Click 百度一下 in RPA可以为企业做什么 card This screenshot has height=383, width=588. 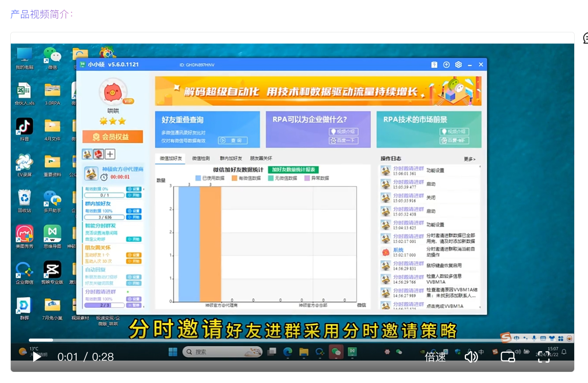(x=344, y=141)
